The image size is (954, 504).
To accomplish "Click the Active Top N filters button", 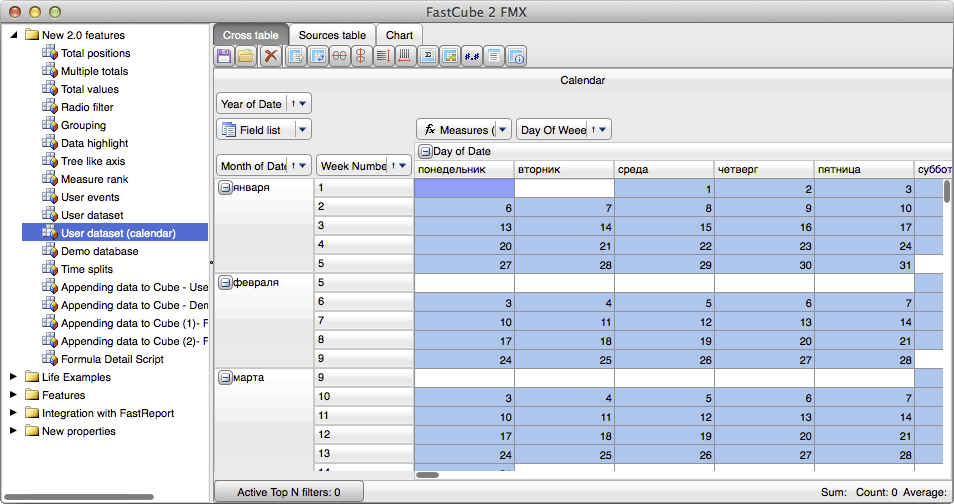I will point(288,492).
